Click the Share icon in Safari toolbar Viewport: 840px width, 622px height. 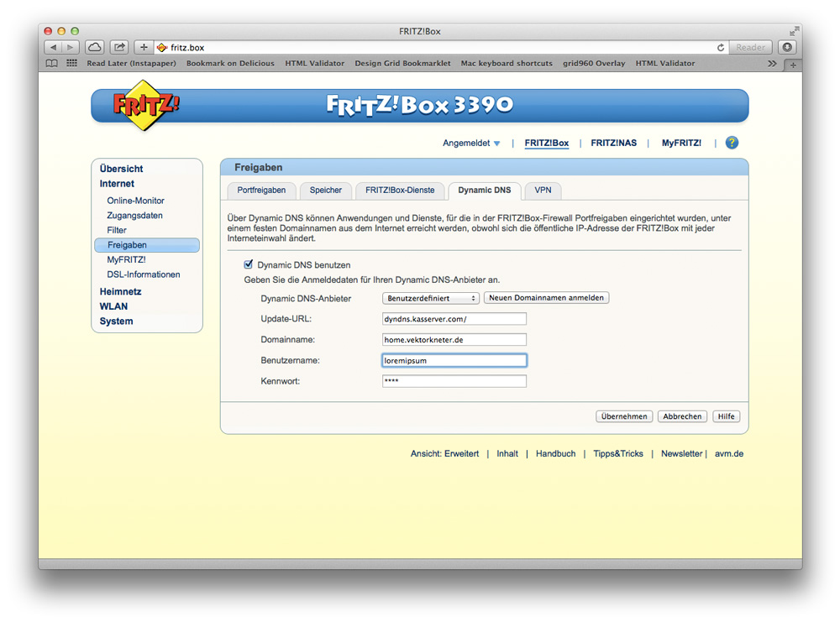point(119,47)
